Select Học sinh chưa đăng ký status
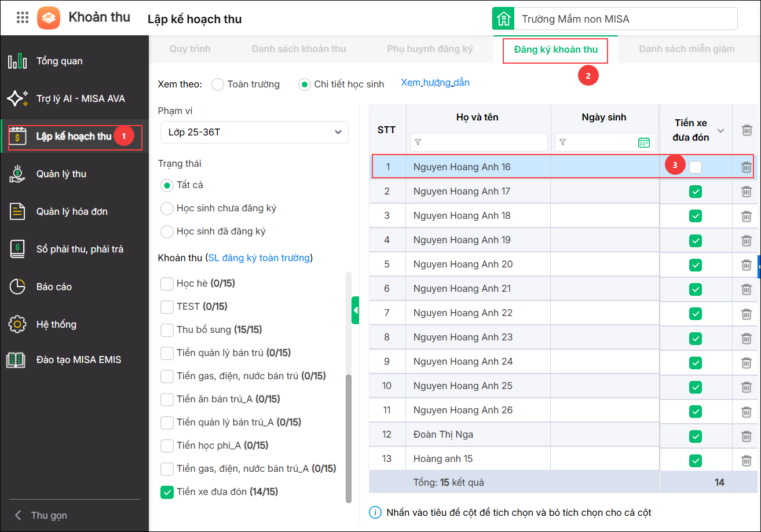 [x=167, y=208]
